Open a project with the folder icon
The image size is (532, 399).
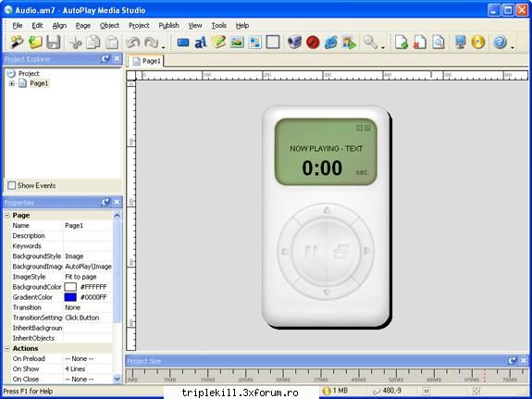click(35, 43)
